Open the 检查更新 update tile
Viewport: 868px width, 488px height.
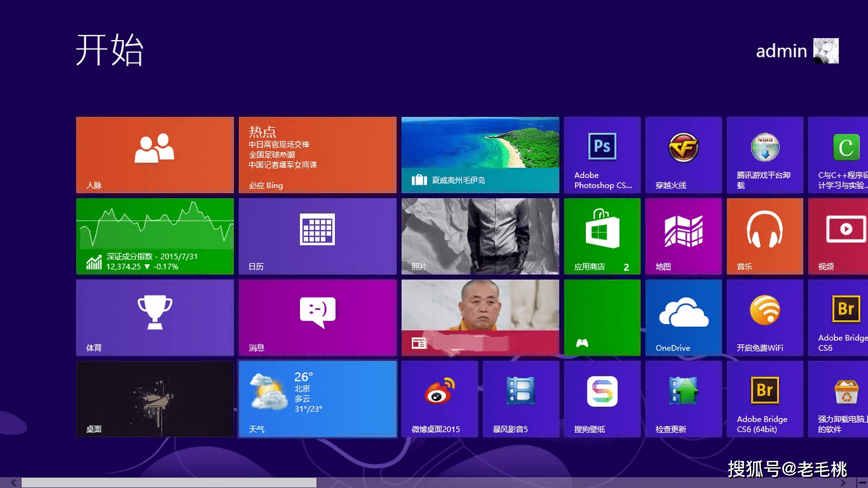683,399
